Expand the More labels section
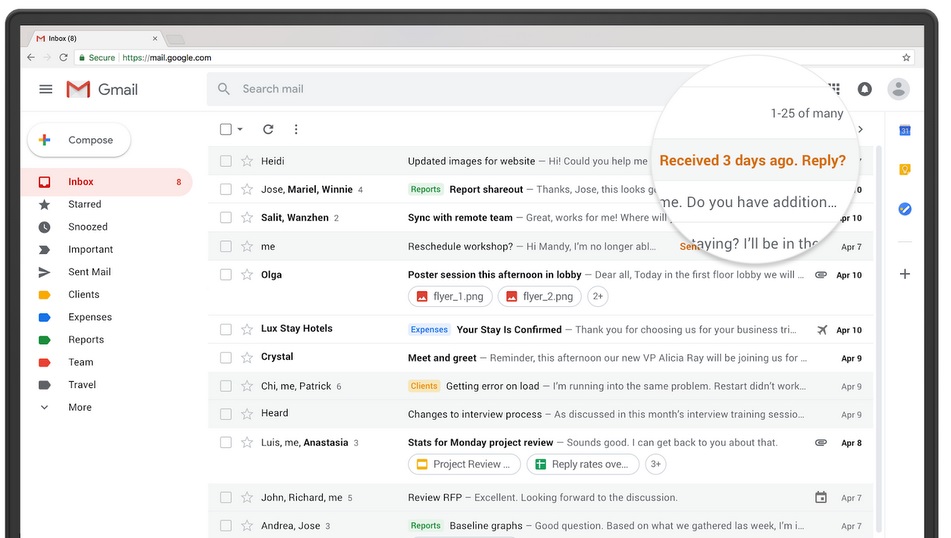This screenshot has height=538, width=951. coord(79,407)
